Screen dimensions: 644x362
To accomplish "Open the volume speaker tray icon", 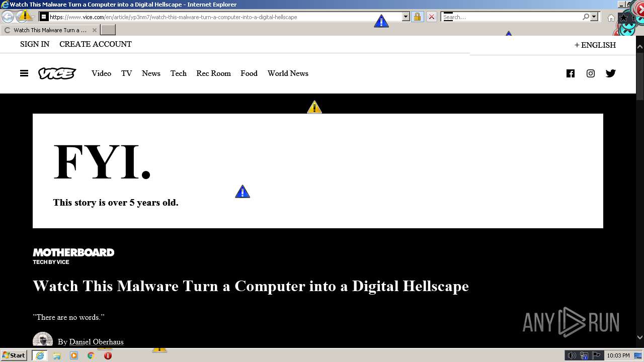I will coord(572,355).
